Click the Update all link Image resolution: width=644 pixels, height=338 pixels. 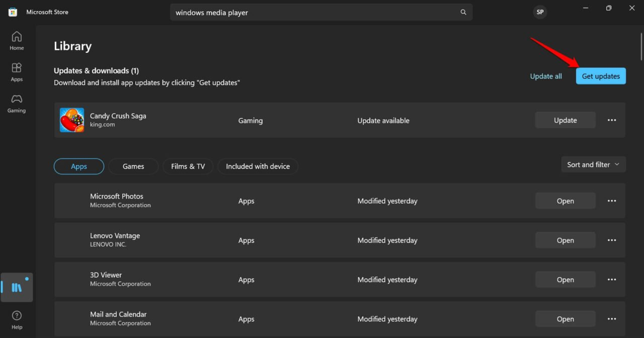coord(546,76)
